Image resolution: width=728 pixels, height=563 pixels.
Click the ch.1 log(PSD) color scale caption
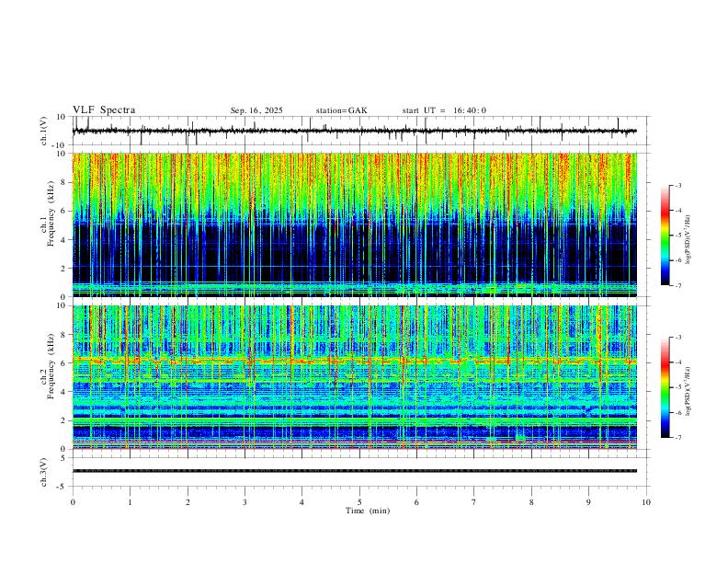688,240
